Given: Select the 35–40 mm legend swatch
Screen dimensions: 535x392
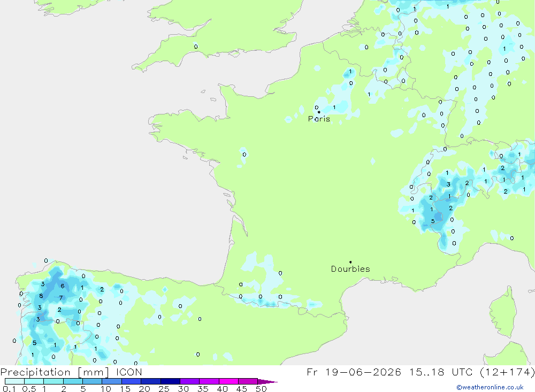Looking at the screenshot, I should [209, 381].
